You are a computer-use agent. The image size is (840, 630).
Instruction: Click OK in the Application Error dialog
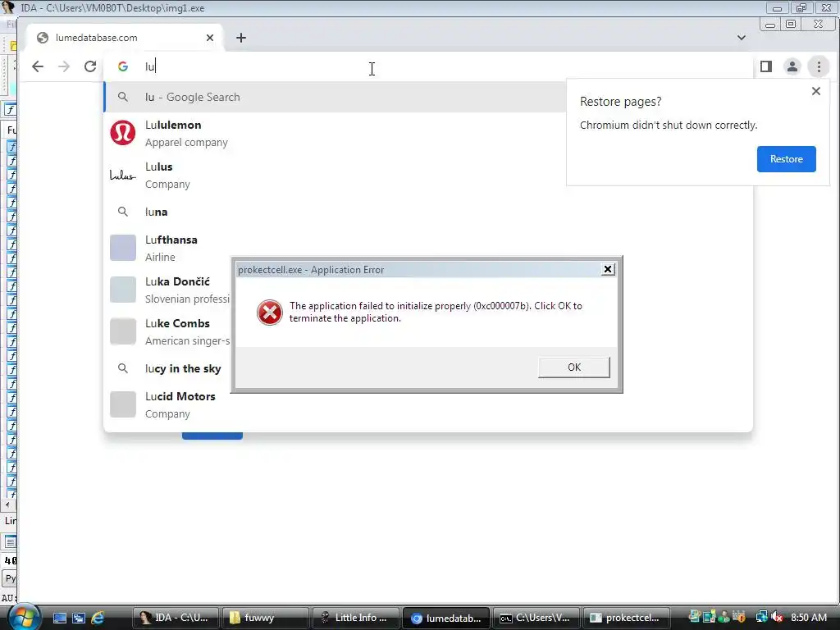[x=573, y=367]
